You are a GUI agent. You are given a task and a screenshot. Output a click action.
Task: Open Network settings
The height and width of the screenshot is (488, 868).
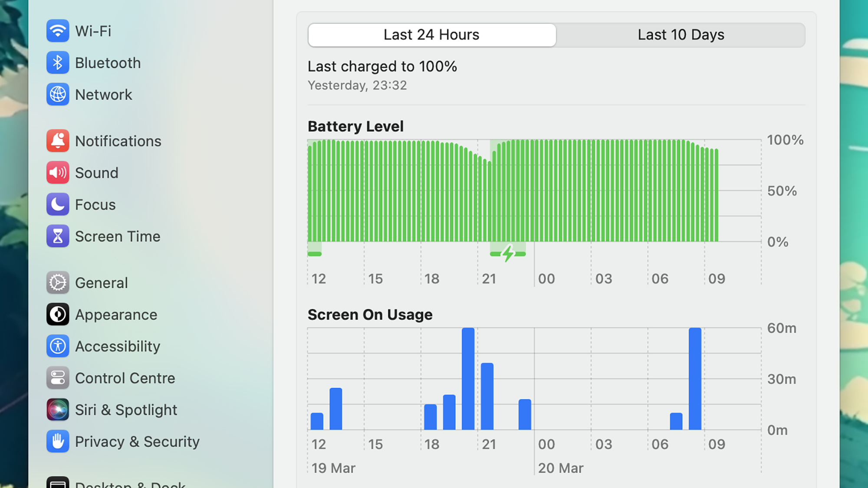(x=58, y=95)
